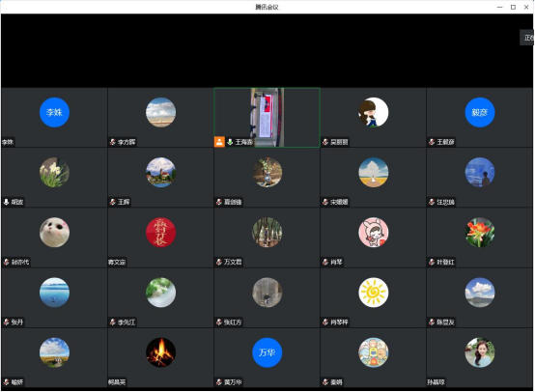
Task: Click muted mic on the 王辉 tile
Action: [113, 202]
